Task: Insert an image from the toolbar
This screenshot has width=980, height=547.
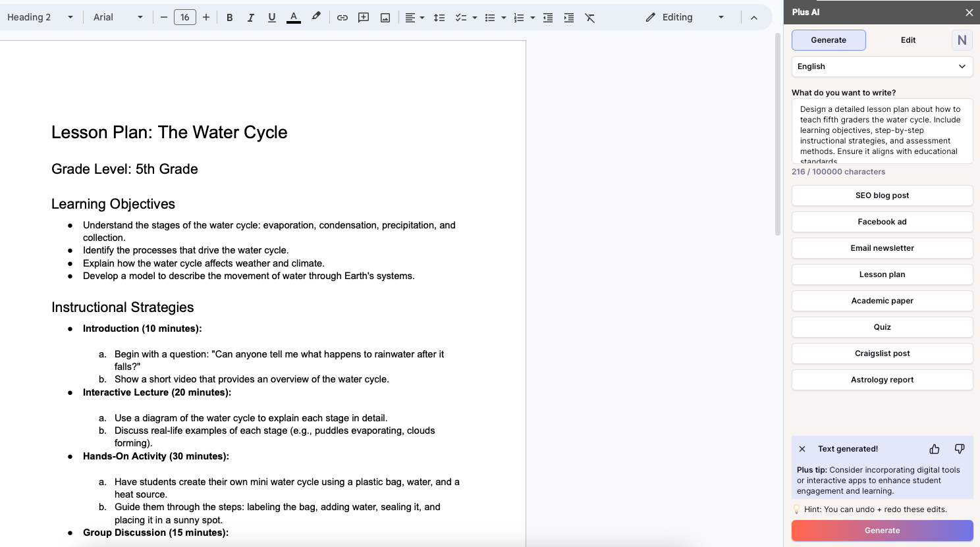Action: (x=385, y=18)
